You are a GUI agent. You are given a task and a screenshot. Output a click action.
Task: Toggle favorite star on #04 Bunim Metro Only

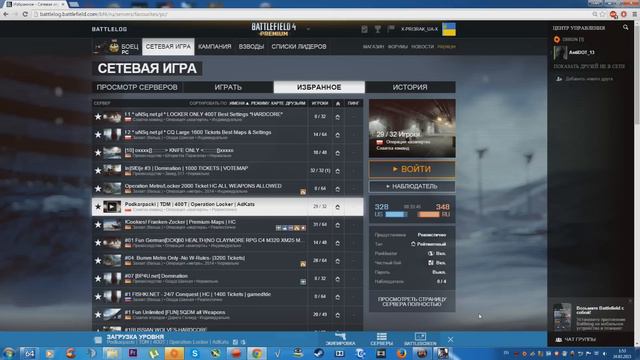click(98, 261)
